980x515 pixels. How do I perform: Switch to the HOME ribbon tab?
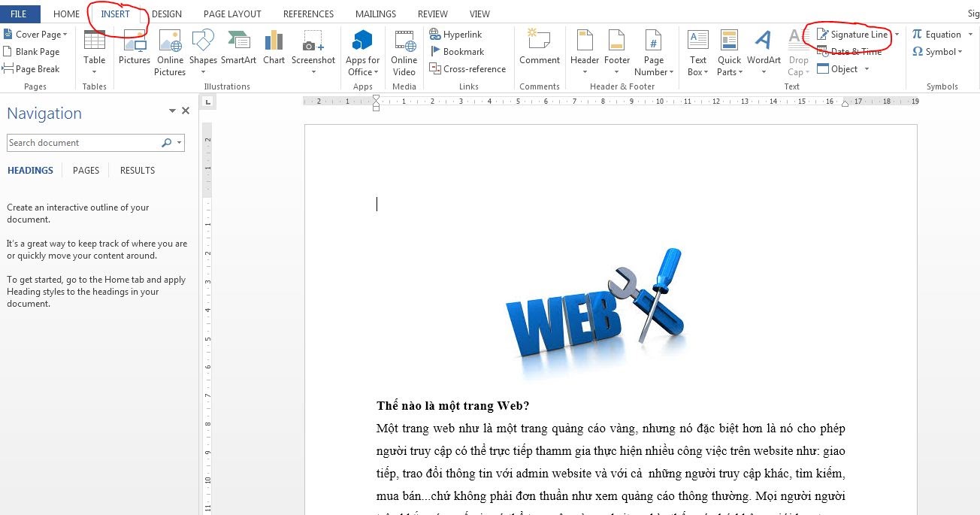(66, 14)
